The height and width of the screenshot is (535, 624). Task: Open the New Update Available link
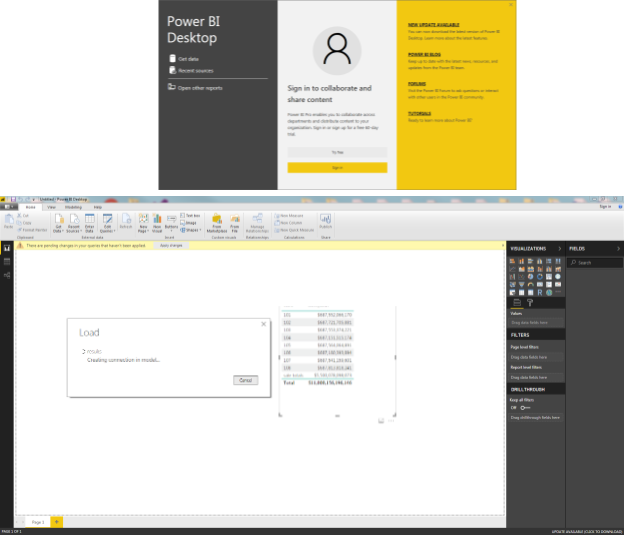click(433, 25)
